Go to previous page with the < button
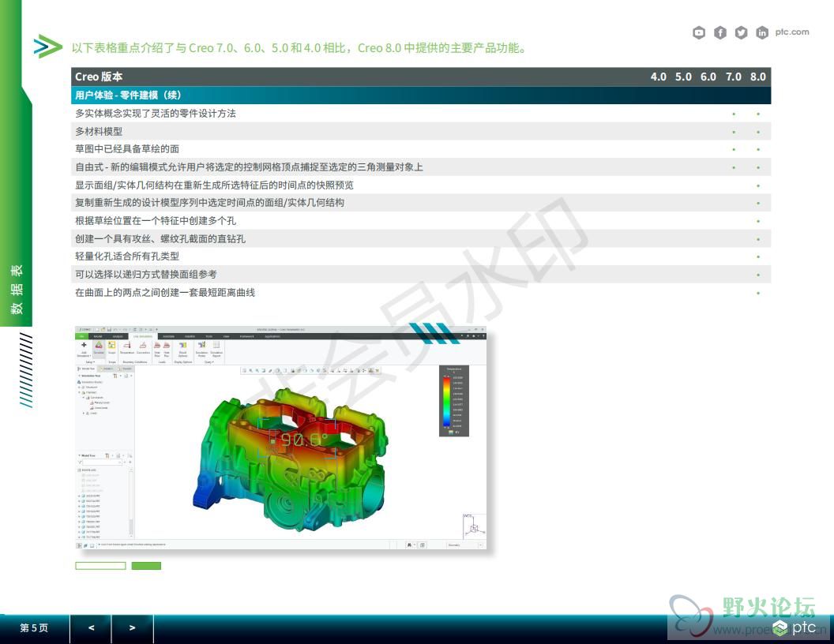Viewport: 834px width, 644px height. point(91,628)
